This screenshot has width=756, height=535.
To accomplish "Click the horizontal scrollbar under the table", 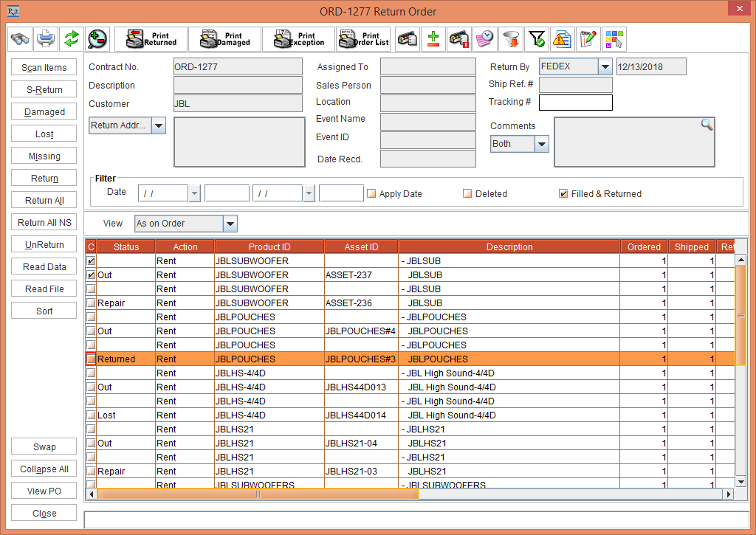I will pyautogui.click(x=258, y=494).
